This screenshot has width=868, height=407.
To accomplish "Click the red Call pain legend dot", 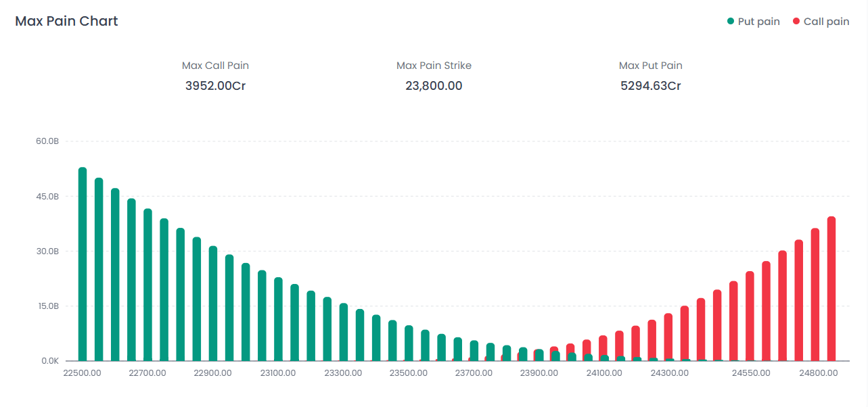I will click(x=796, y=22).
